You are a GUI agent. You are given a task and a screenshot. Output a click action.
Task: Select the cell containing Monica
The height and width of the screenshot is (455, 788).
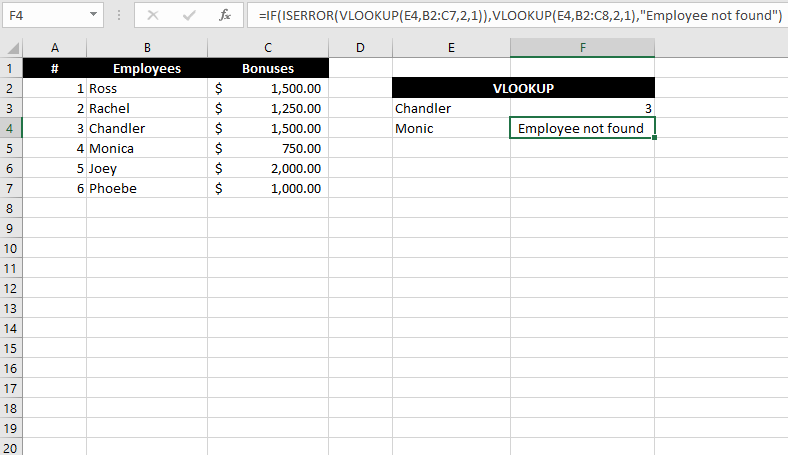pos(147,148)
